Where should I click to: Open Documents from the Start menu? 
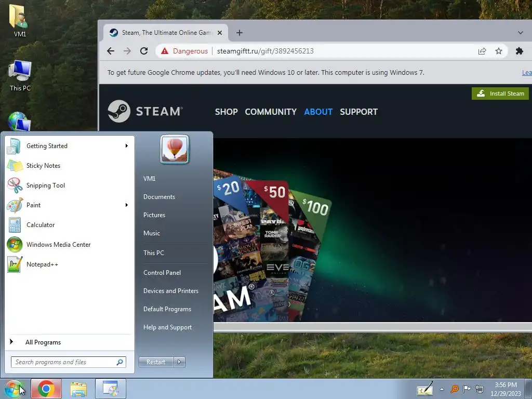pyautogui.click(x=159, y=197)
